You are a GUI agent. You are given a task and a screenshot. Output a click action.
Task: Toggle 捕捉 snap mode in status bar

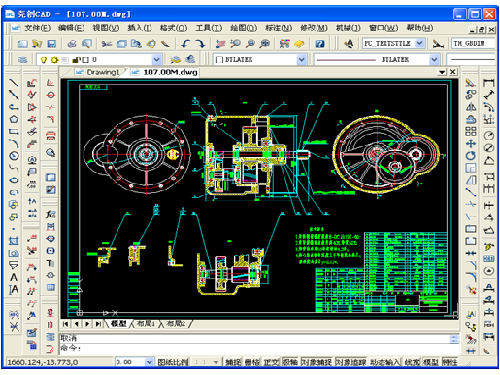point(233,362)
